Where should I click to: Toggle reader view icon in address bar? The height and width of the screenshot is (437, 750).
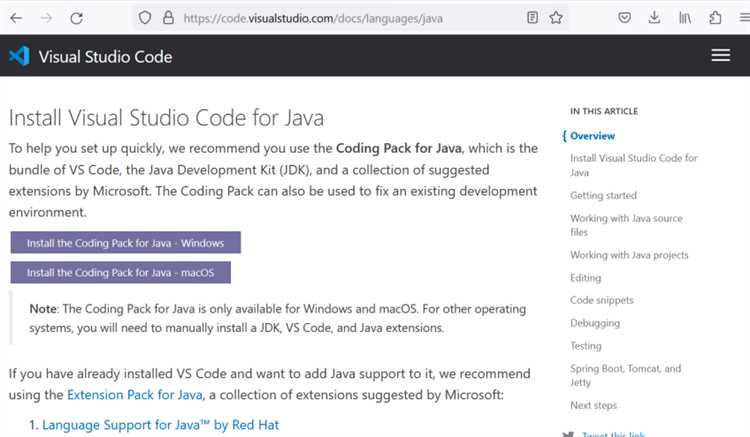click(532, 18)
